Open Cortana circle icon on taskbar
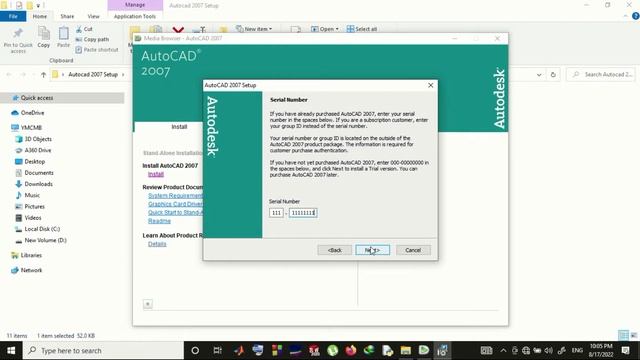The width and height of the screenshot is (640, 360). point(195,351)
